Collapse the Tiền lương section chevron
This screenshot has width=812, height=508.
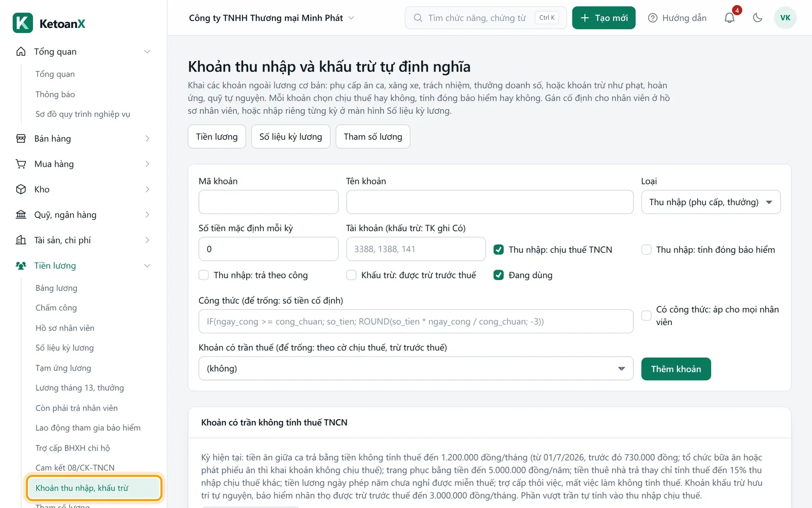click(x=147, y=265)
